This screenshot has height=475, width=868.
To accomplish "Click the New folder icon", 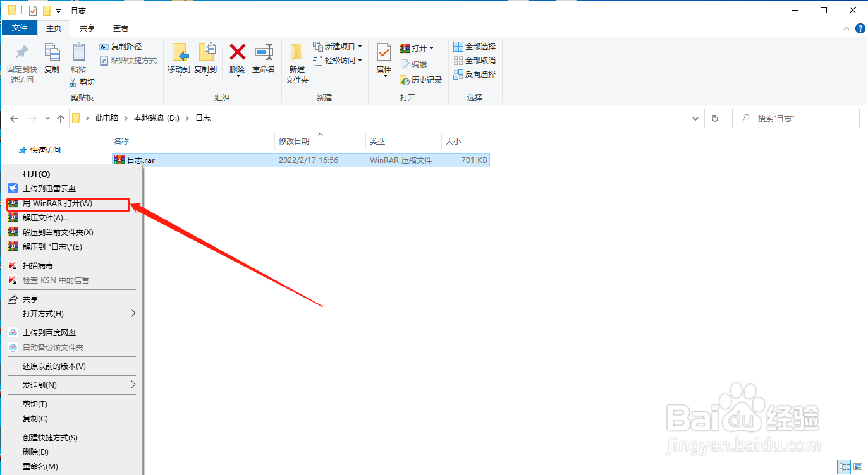I will click(x=296, y=52).
